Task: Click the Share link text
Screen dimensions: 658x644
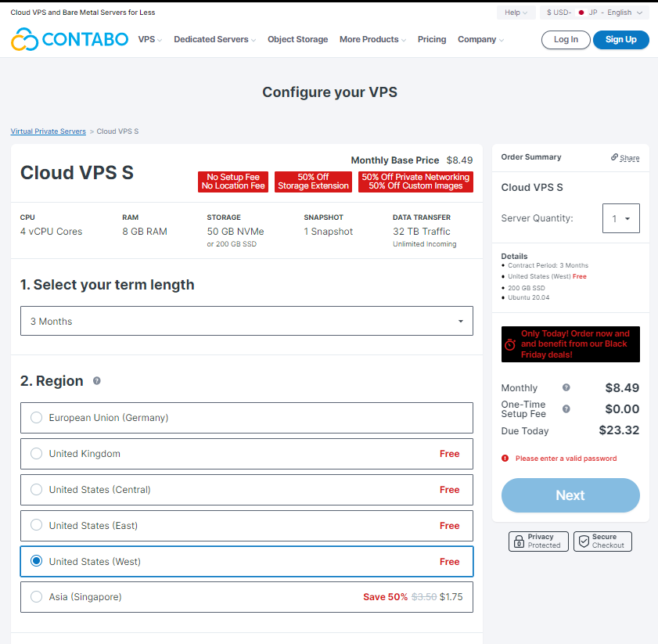Action: (x=630, y=158)
